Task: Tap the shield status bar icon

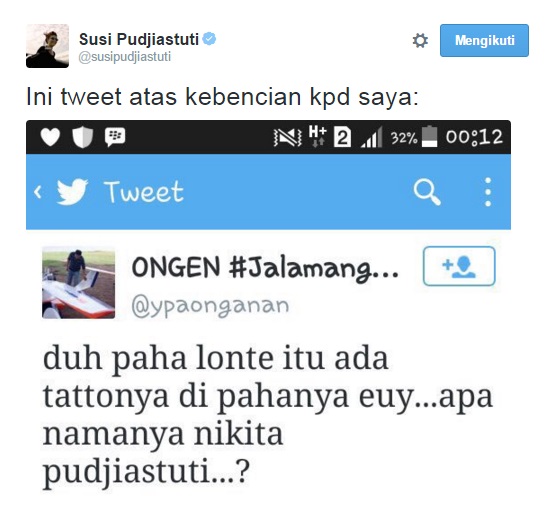Action: [83, 137]
